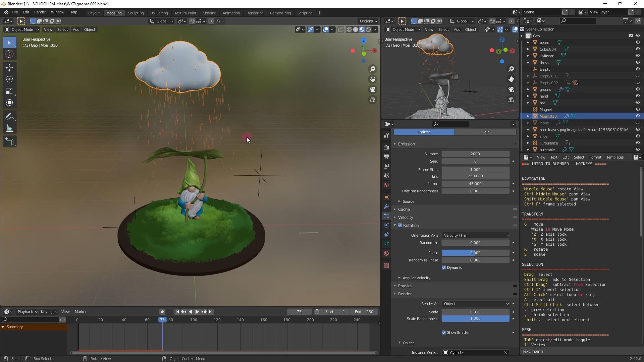Activate the Annotate tool
Viewport: 644px width, 362px height.
[9, 117]
